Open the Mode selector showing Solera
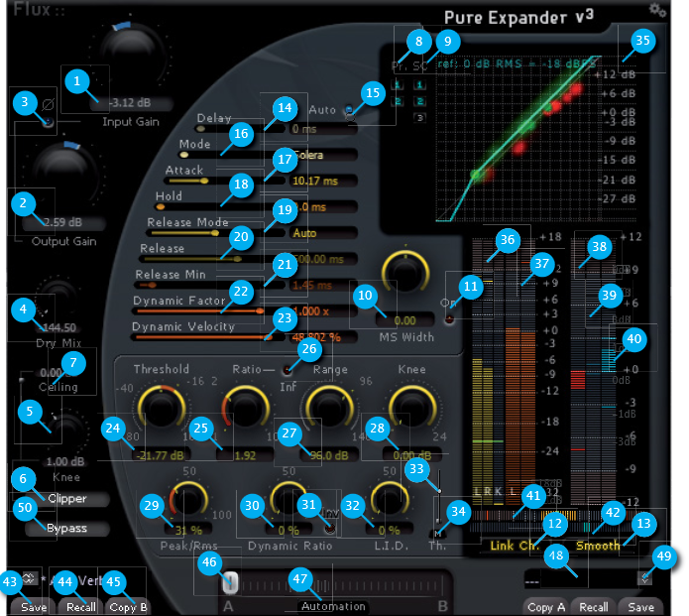 pos(322,155)
